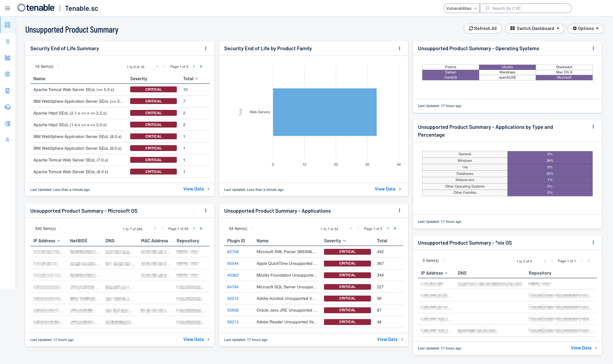Select Apache Tomcat Web Server SEoL (<= 5.5.x) row
613x364 pixels.
(120, 89)
